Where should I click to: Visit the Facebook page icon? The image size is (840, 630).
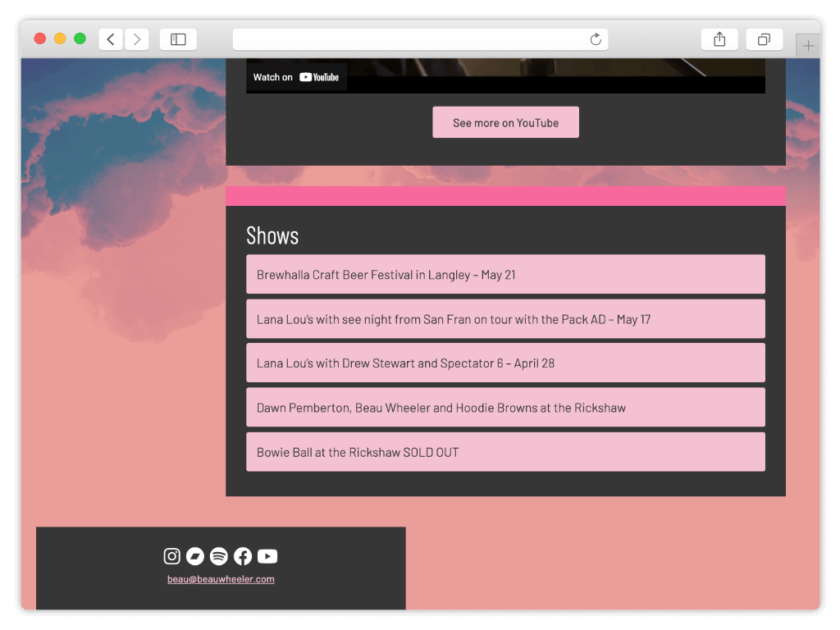click(x=243, y=556)
